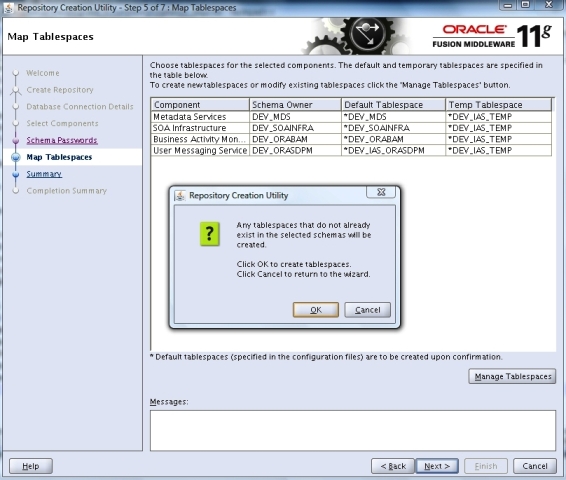566x480 pixels.
Task: Select the Select Components step
Action: [x=62, y=123]
